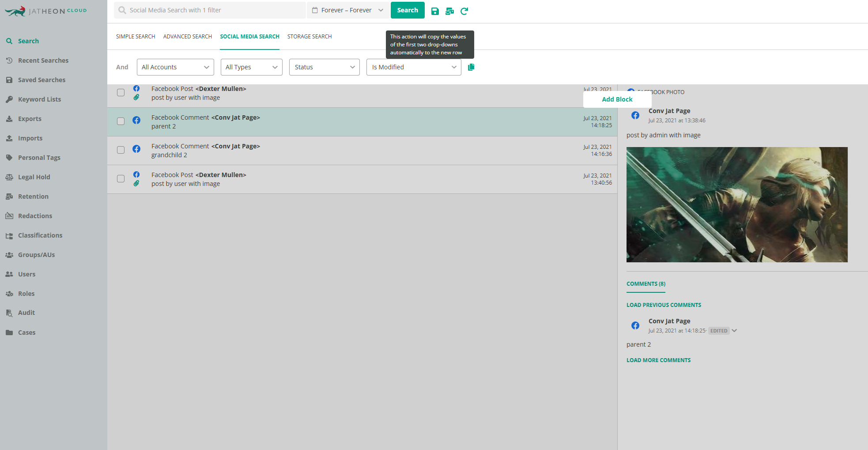The width and height of the screenshot is (868, 450).
Task: Click Load More Comments link
Action: coord(658,360)
